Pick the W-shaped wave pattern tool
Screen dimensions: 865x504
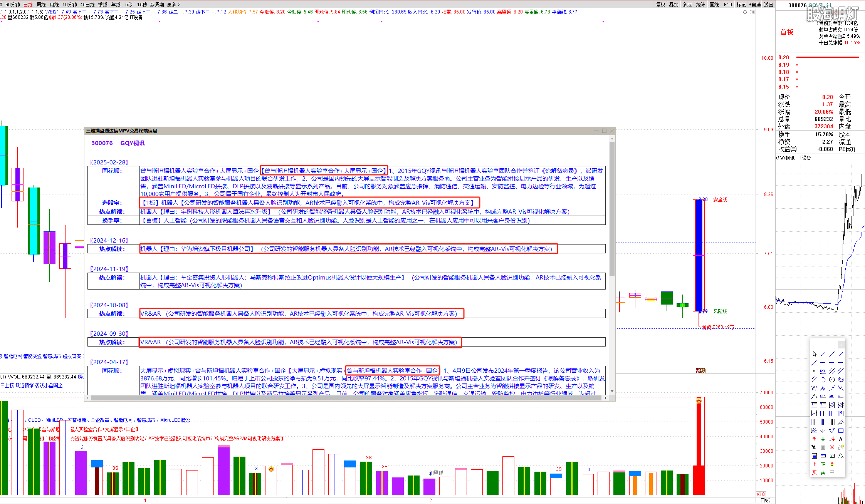(x=814, y=388)
